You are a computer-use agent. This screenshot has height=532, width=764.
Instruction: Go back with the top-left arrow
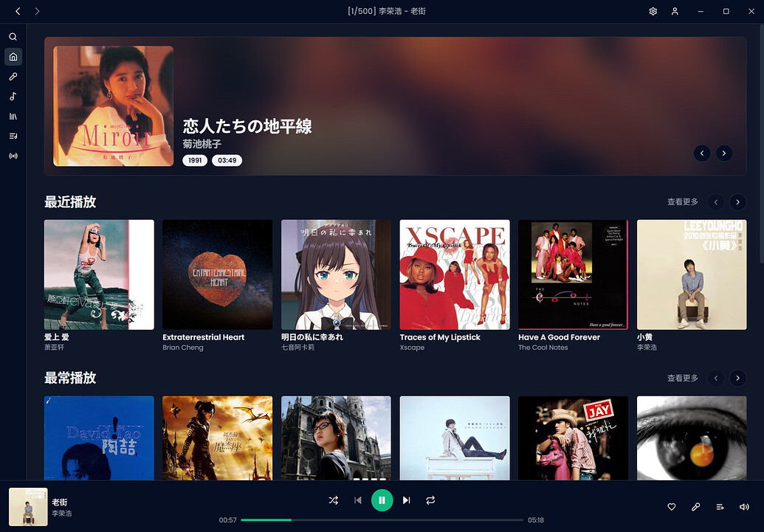tap(18, 11)
